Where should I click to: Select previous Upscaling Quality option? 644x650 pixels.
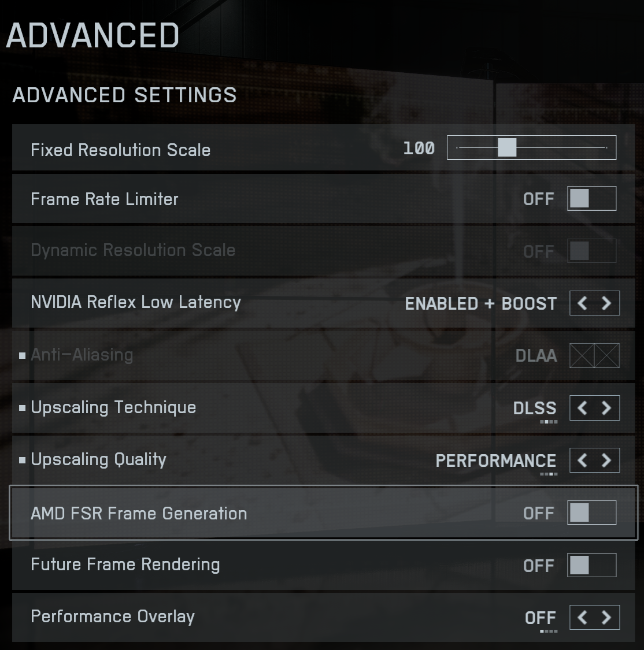coord(582,460)
